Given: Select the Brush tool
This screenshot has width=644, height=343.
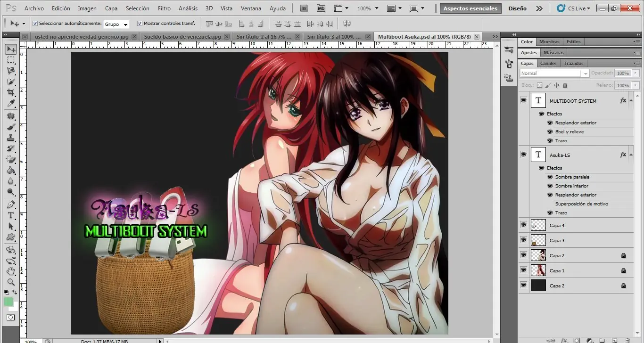Looking at the screenshot, I should click(x=11, y=127).
